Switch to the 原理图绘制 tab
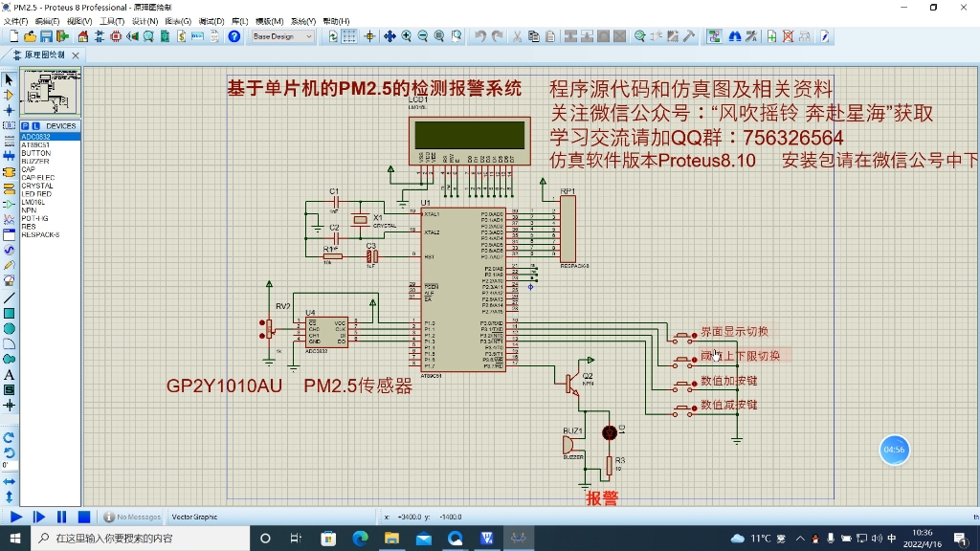980x551 pixels. tap(43, 55)
